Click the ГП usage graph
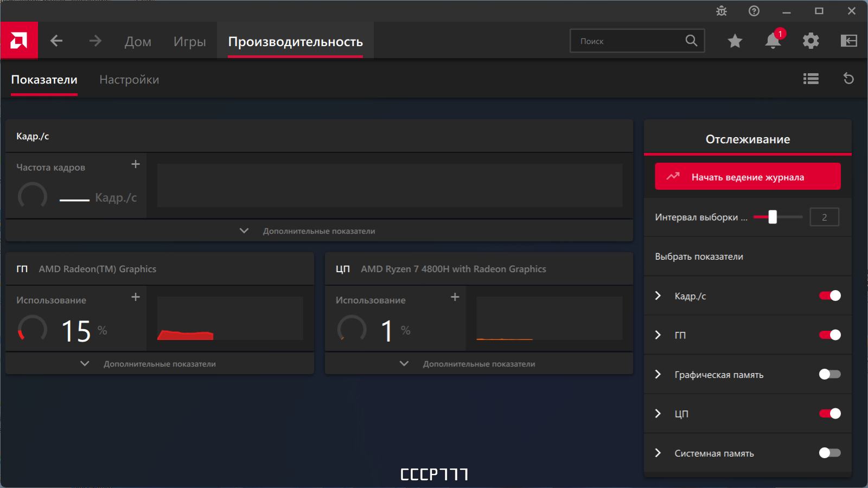The height and width of the screenshot is (488, 868). point(230,318)
